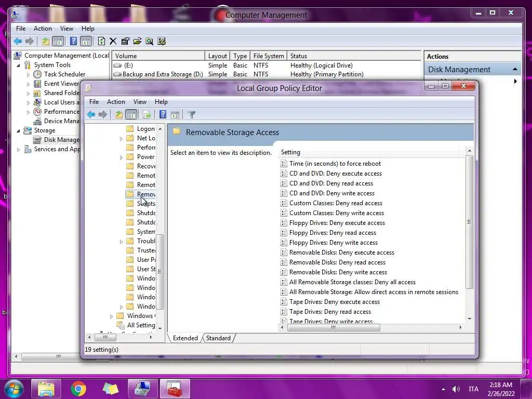The height and width of the screenshot is (399, 532).
Task: Click Up folder icon in Computer Management toolbar
Action: click(x=46, y=42)
